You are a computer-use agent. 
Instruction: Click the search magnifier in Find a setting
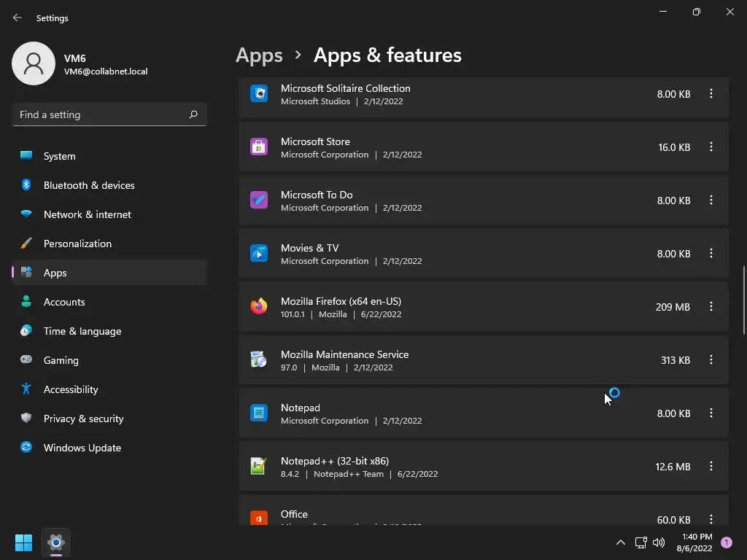193,114
